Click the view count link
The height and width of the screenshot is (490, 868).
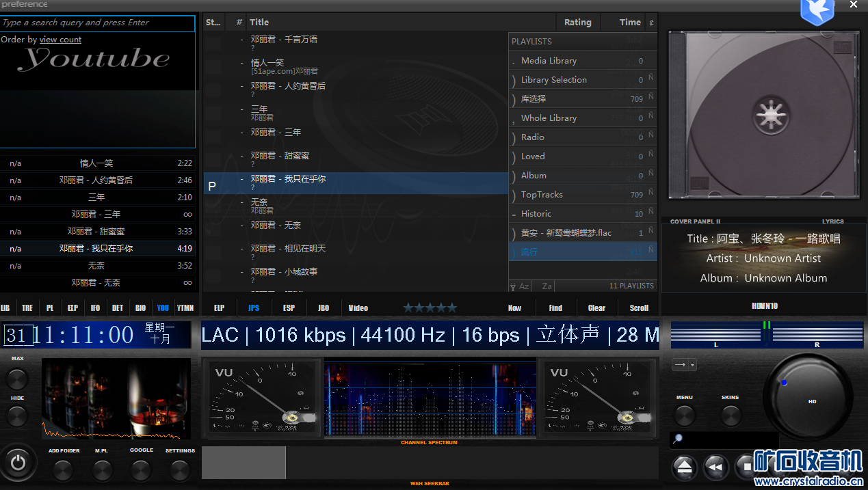(60, 40)
